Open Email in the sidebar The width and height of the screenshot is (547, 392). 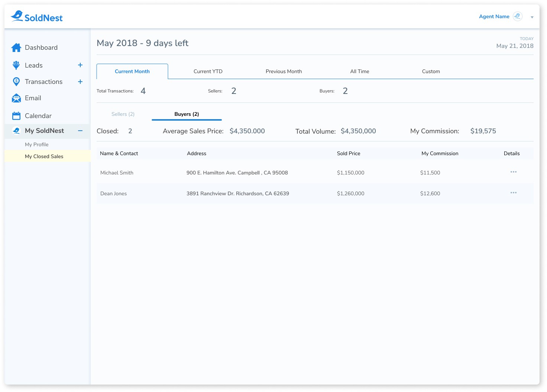click(x=33, y=98)
